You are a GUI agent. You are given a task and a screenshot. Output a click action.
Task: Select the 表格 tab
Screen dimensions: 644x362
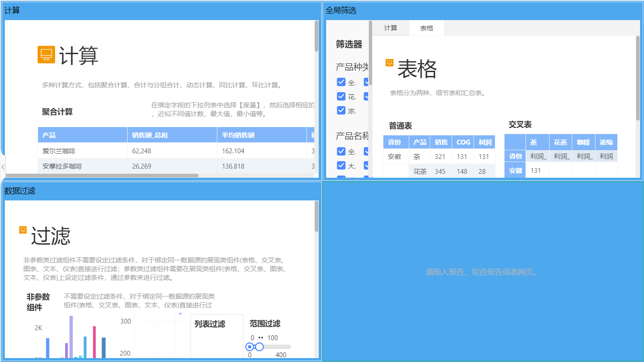click(x=426, y=28)
